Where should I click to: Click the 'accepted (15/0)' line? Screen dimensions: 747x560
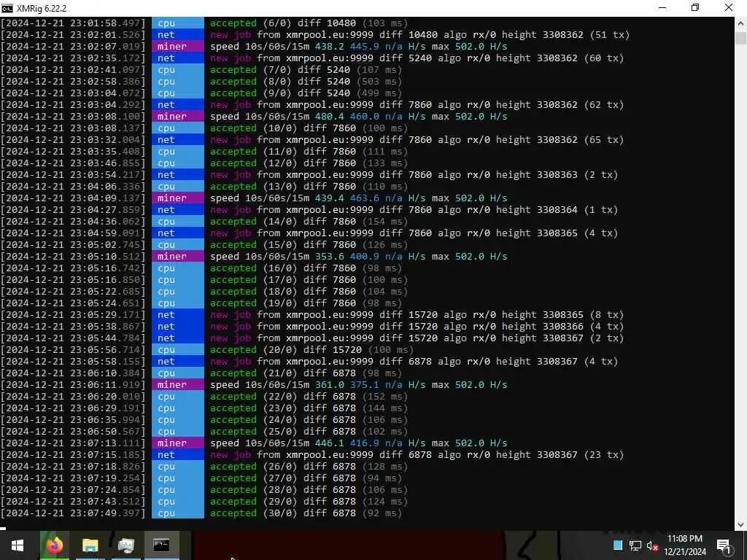(309, 245)
